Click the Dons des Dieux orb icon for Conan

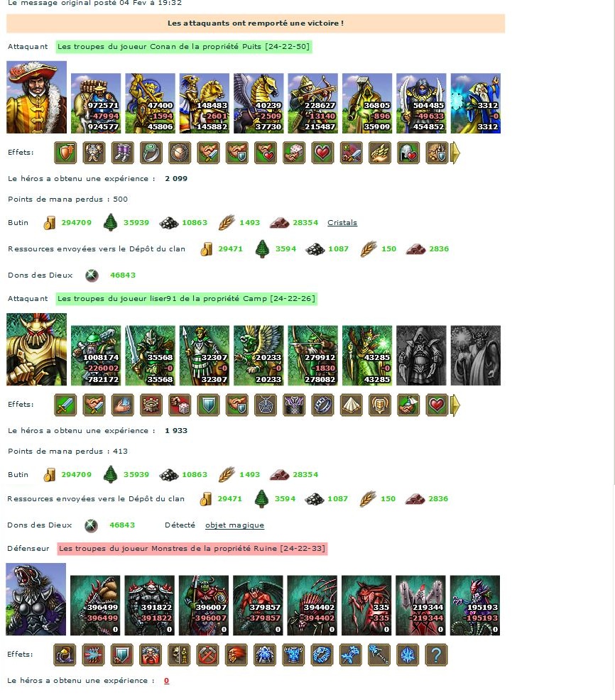(x=92, y=275)
